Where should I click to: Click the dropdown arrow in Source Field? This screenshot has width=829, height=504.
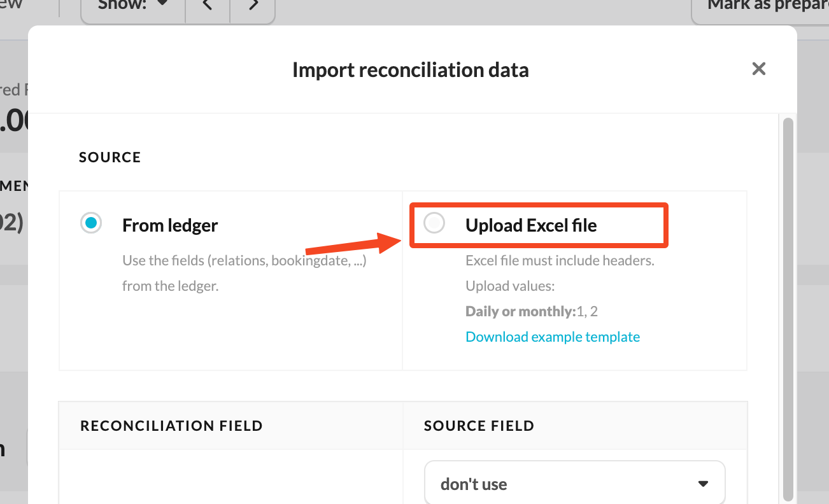(x=703, y=484)
